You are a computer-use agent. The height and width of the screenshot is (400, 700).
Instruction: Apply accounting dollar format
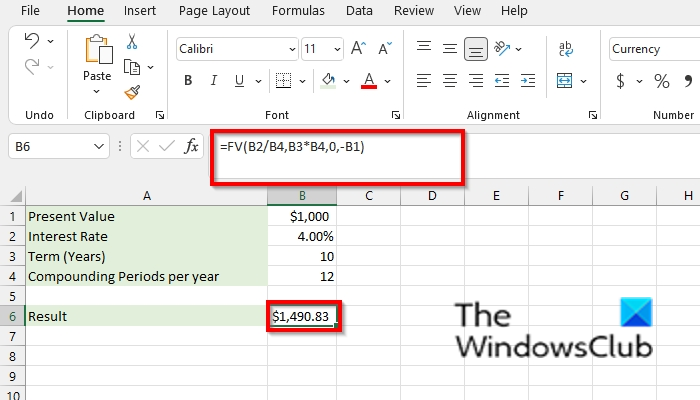[x=620, y=81]
